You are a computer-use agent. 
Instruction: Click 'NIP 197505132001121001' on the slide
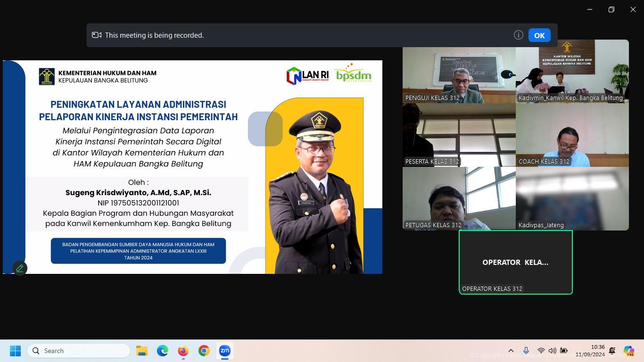pos(138,203)
